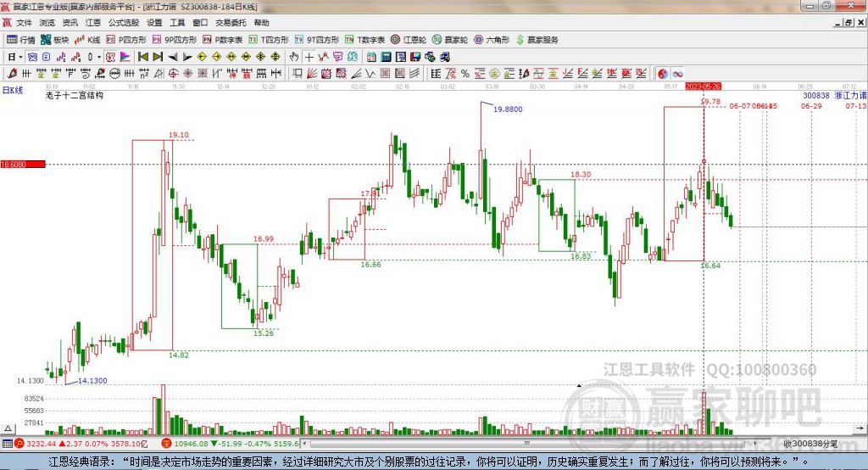
Task: Click the 行情 toolbar button
Action: click(x=21, y=40)
